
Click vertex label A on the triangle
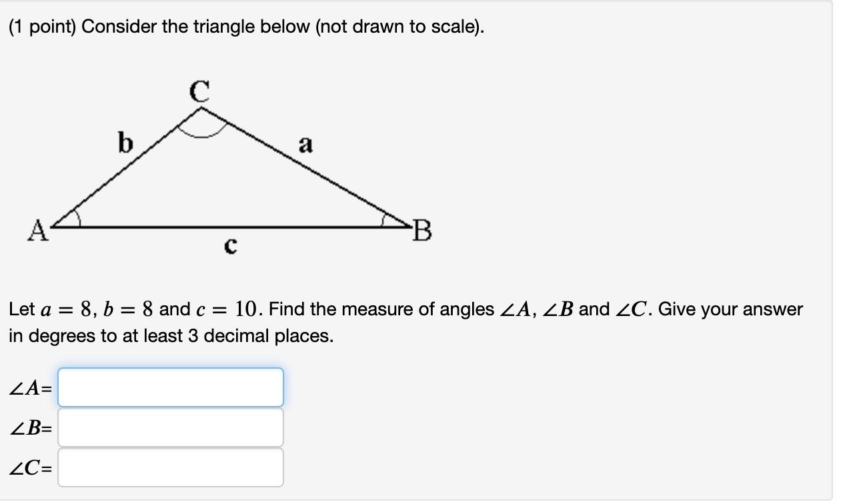[39, 230]
